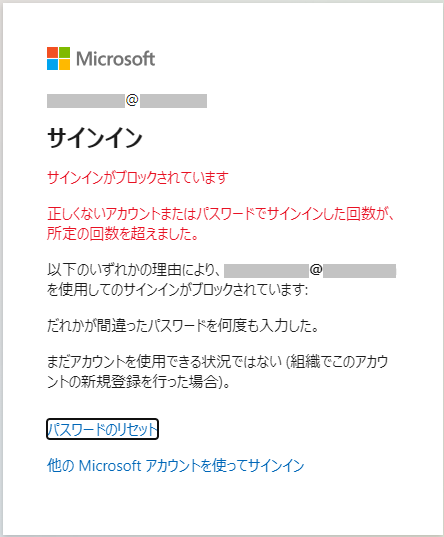The width and height of the screenshot is (444, 537).
Task: Click the @ symbol in the body paragraph
Action: [316, 270]
